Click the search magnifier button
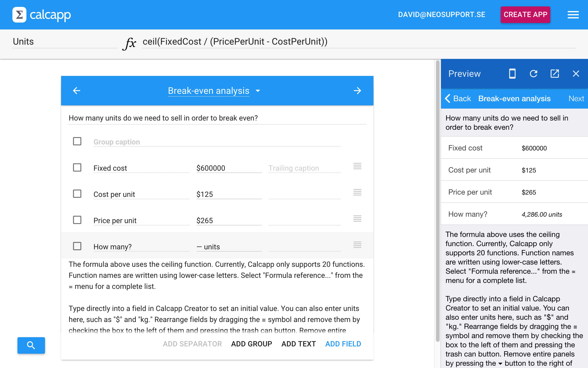 [31, 345]
